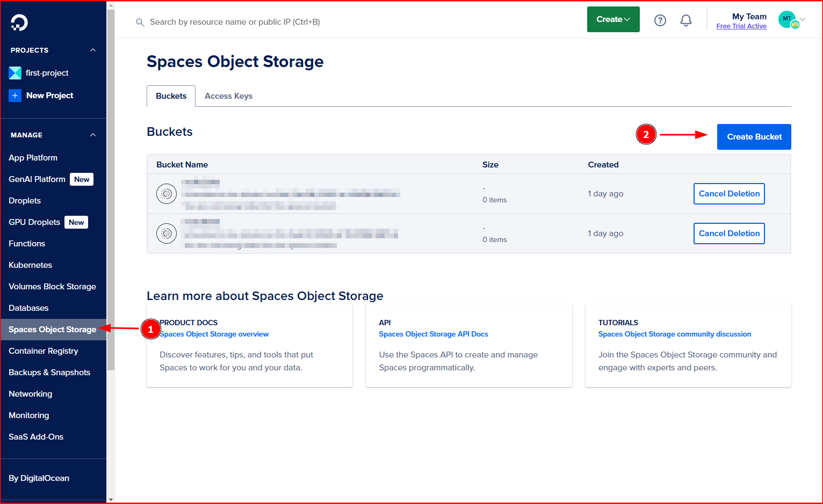Viewport: 823px width, 504px height.
Task: Open Networking in sidebar
Action: 31,394
